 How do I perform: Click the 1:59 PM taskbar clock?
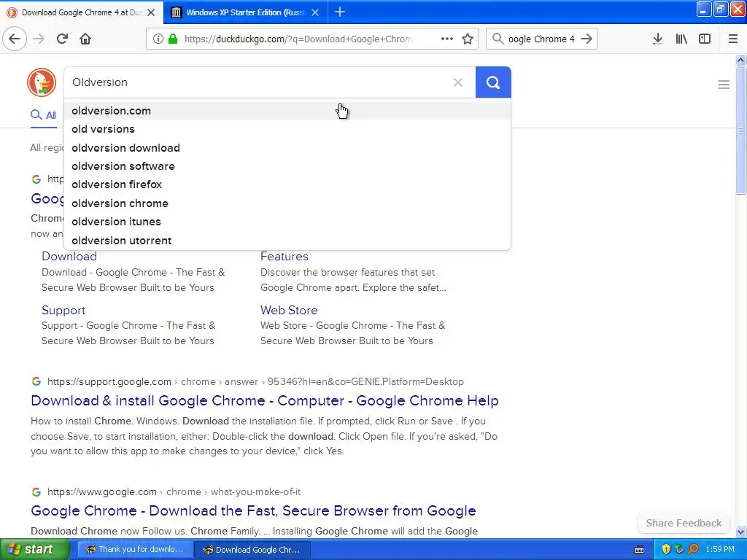tap(720, 549)
